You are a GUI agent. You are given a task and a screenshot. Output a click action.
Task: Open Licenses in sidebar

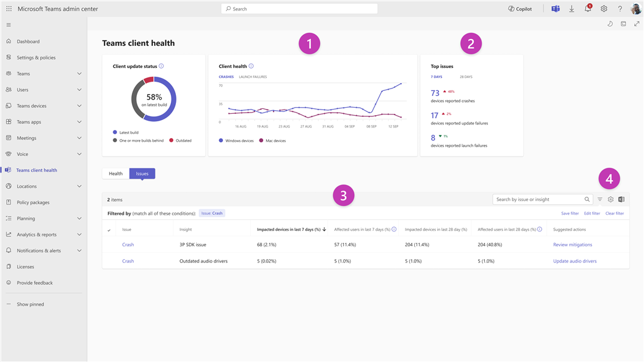[25, 267]
